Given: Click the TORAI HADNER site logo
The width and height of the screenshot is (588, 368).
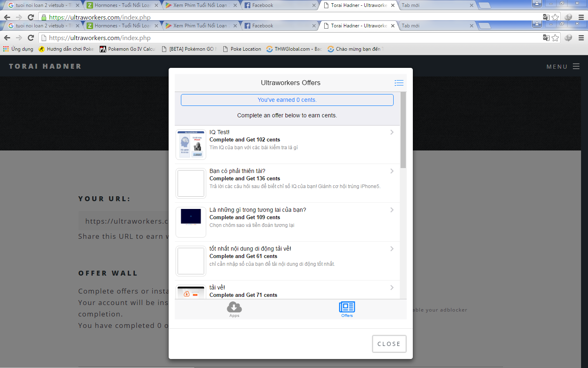Looking at the screenshot, I should click(45, 66).
